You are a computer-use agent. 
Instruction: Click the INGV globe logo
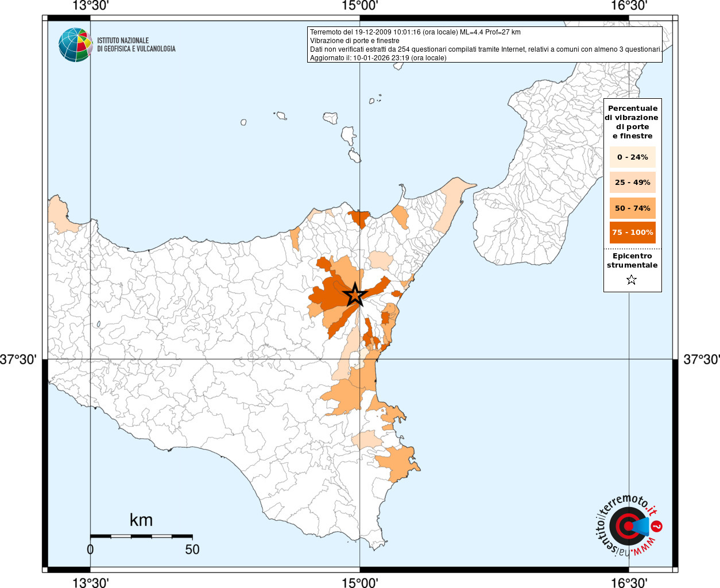(x=76, y=45)
